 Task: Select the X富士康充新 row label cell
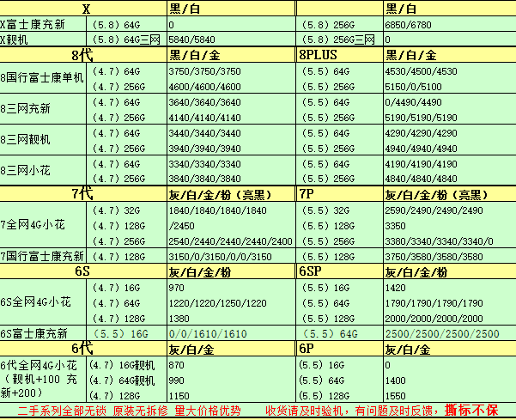pyautogui.click(x=43, y=25)
